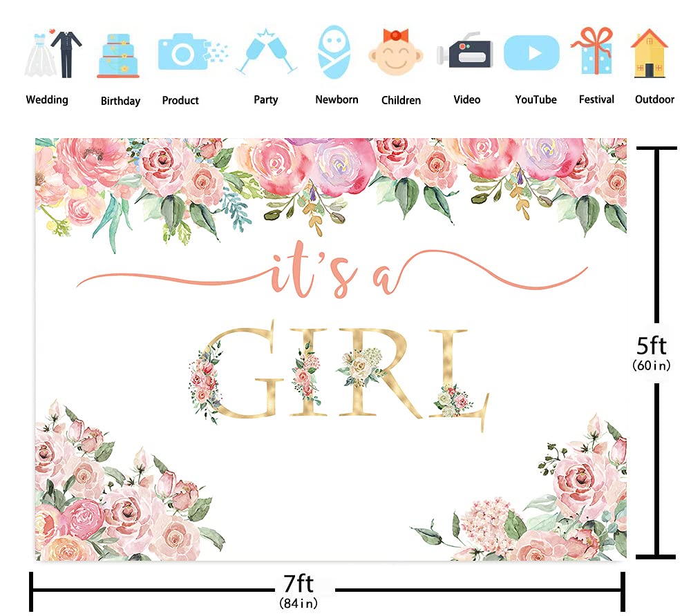Click the Party champagne glasses icon
The image size is (691, 616).
pyautogui.click(x=266, y=52)
